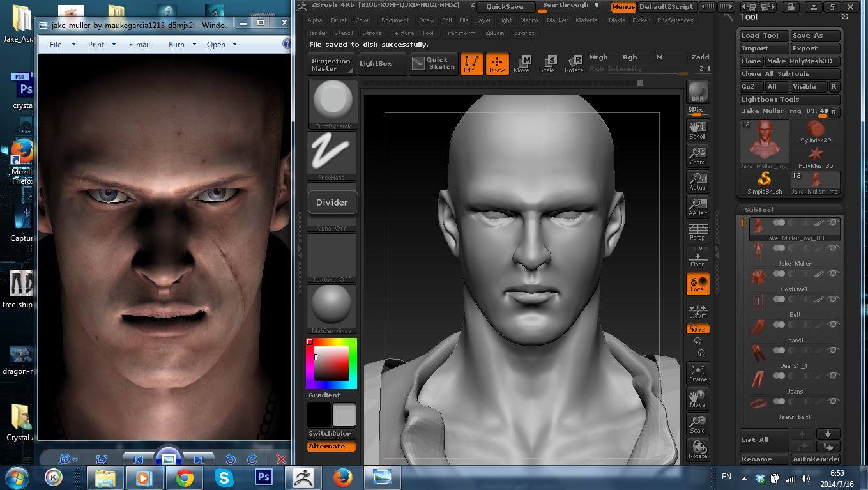Image resolution: width=868 pixels, height=490 pixels.
Task: Select the SimpleBrush tool
Action: tap(765, 183)
